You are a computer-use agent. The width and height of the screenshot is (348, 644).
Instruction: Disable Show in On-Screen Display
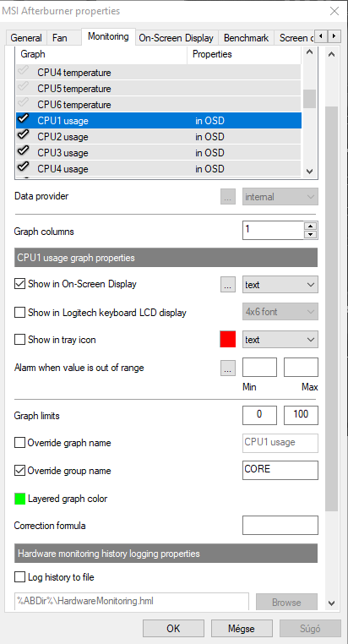pos(19,284)
